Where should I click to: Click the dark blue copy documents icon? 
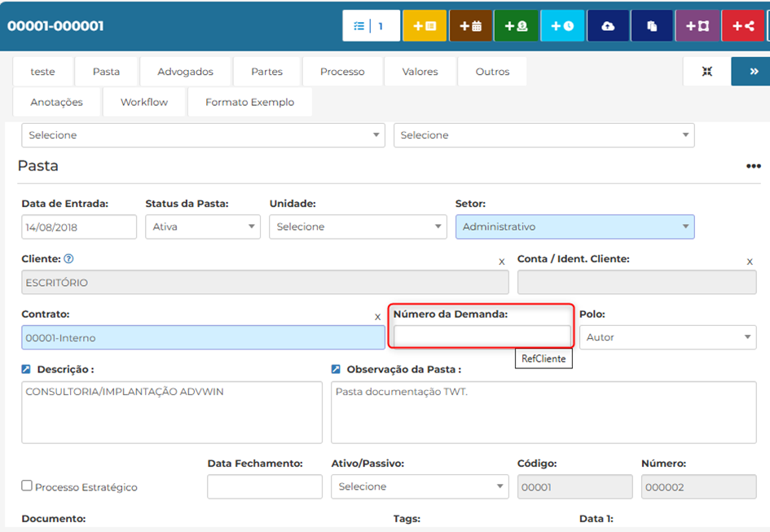[x=652, y=25]
